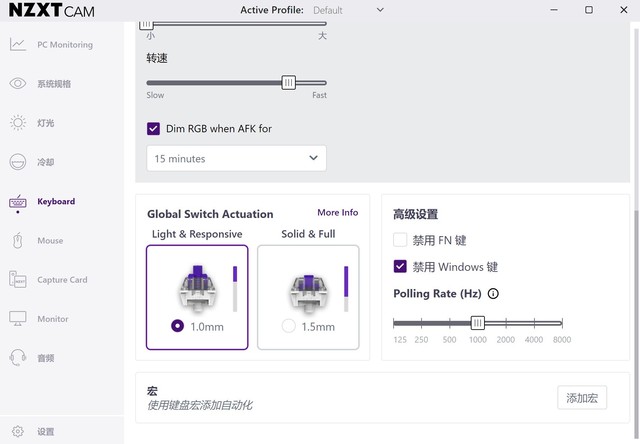Enable the 禁用 FN 键 checkbox
The image size is (640, 444).
click(400, 240)
